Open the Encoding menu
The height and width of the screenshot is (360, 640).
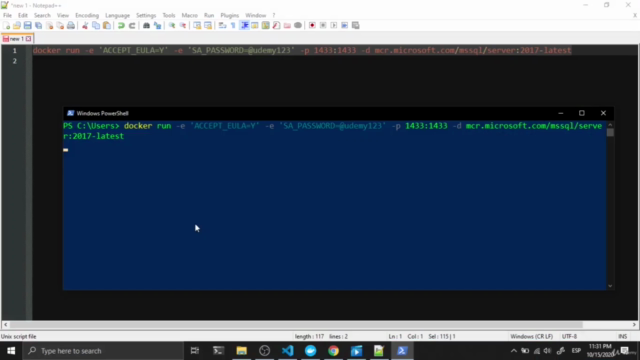tap(87, 15)
